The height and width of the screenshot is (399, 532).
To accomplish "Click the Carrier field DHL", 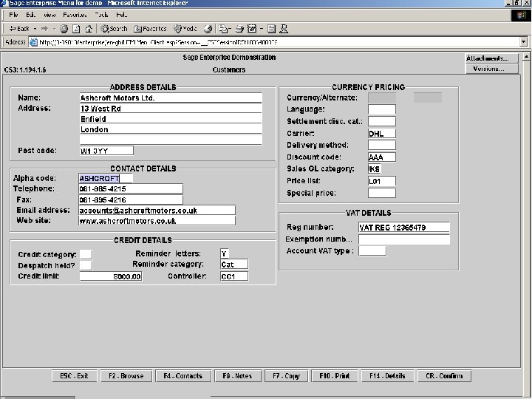I will (x=382, y=133).
